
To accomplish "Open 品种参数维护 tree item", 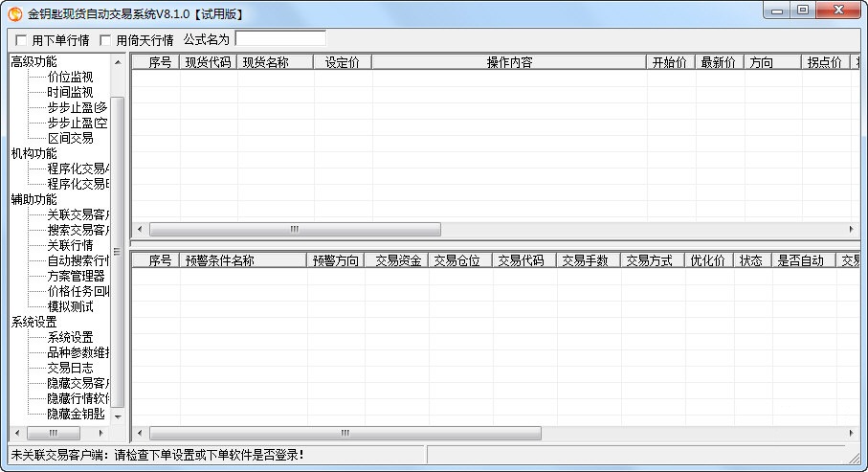I will [78, 353].
